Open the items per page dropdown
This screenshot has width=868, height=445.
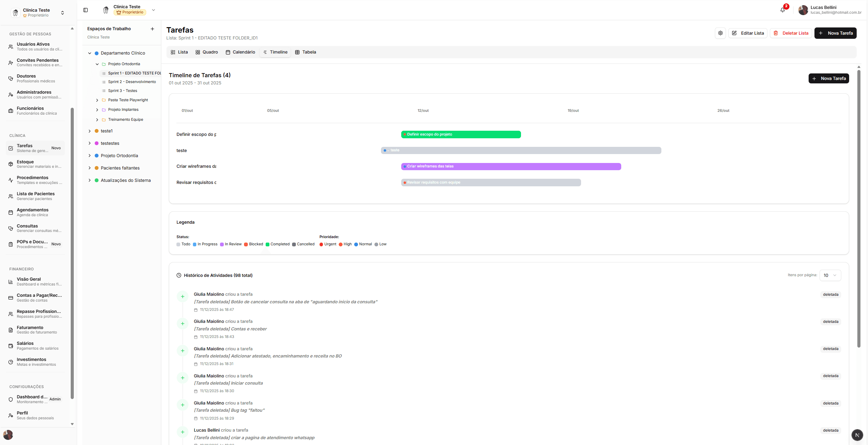coord(830,275)
